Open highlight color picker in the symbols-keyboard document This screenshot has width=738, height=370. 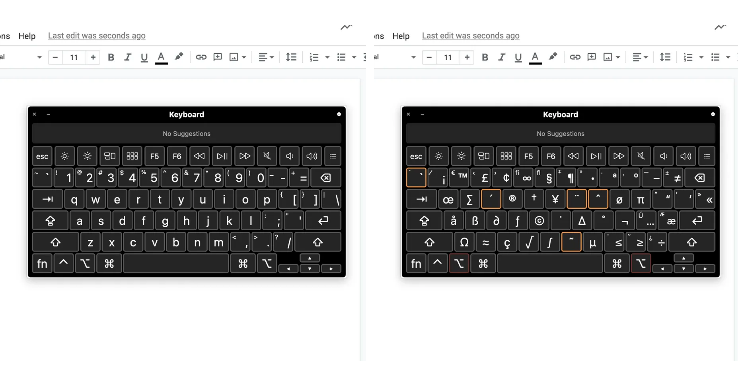553,57
